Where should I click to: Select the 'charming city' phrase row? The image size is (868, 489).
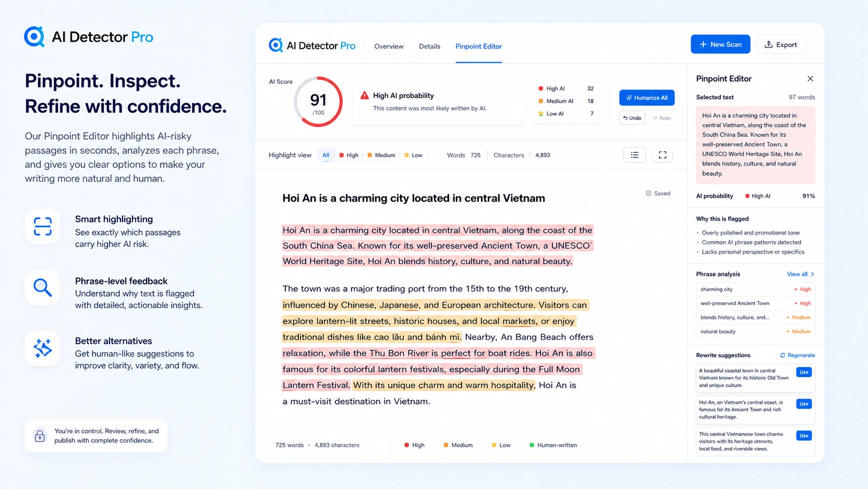coord(755,289)
